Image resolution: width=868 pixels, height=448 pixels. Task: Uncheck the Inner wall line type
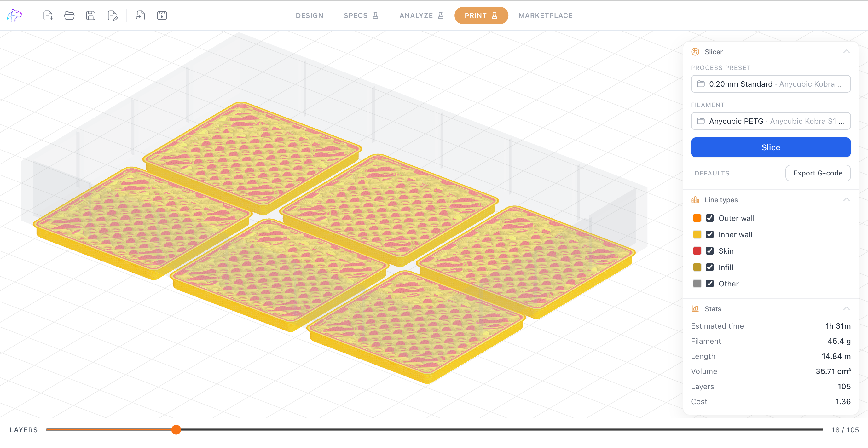point(710,234)
